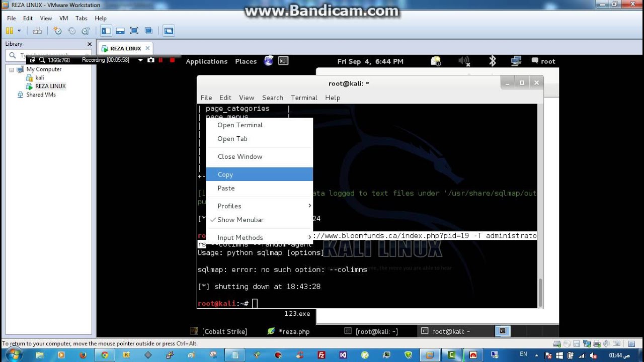This screenshot has width=644, height=362.
Task: Open Kali Applications menu
Action: click(x=207, y=61)
